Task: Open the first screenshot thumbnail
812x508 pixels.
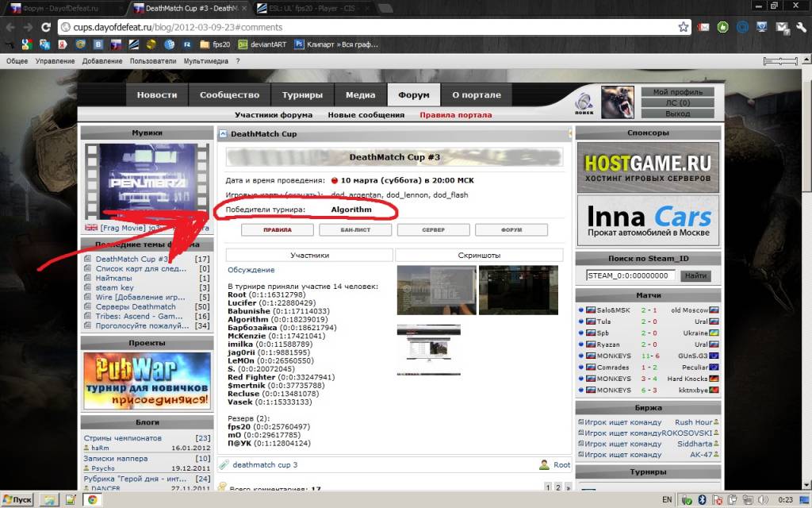Action: (x=437, y=291)
